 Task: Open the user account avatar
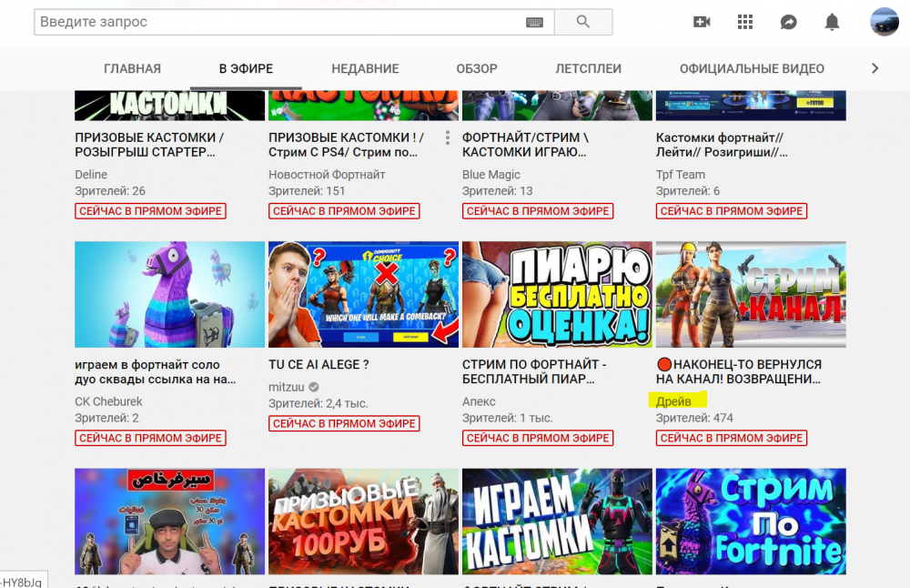(x=884, y=22)
